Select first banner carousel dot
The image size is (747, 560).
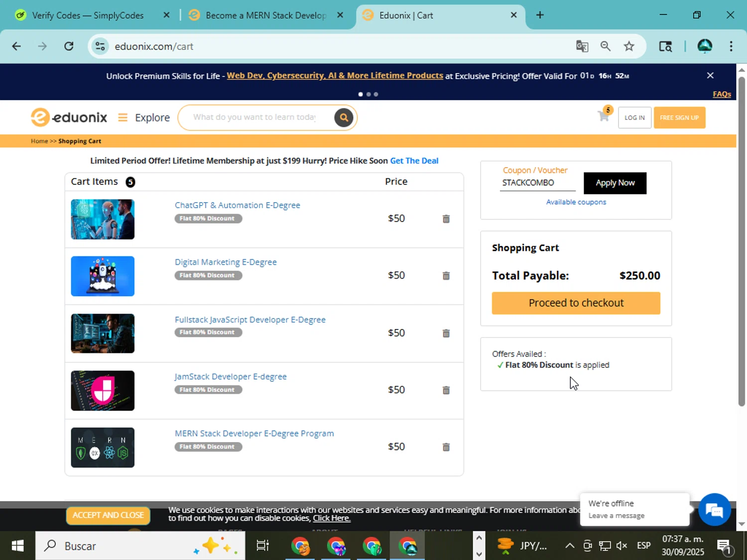[361, 94]
